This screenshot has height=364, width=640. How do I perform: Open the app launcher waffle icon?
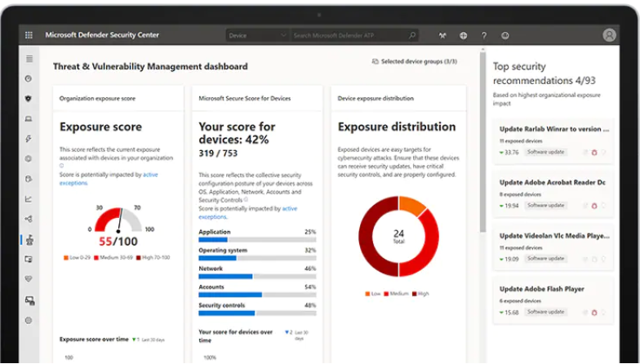[29, 35]
